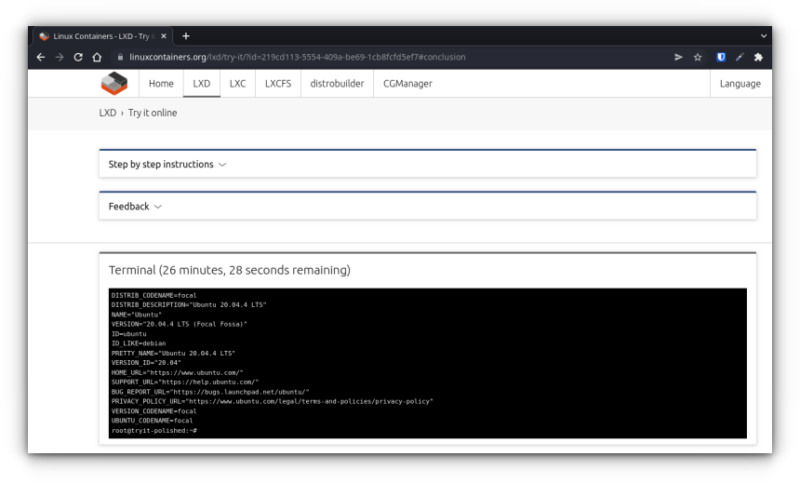The width and height of the screenshot is (800, 483).
Task: Open the tab search chevron at the top right
Action: 763,36
